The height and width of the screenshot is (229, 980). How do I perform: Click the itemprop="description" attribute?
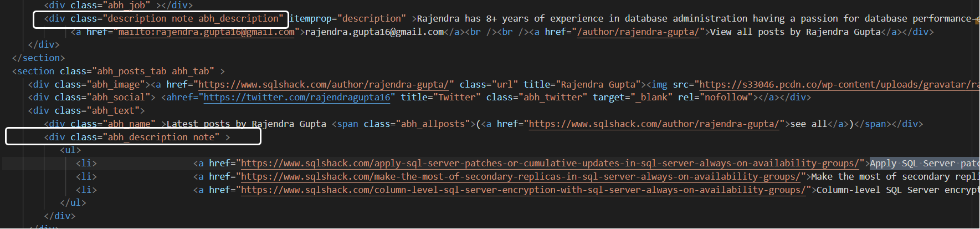click(348, 19)
